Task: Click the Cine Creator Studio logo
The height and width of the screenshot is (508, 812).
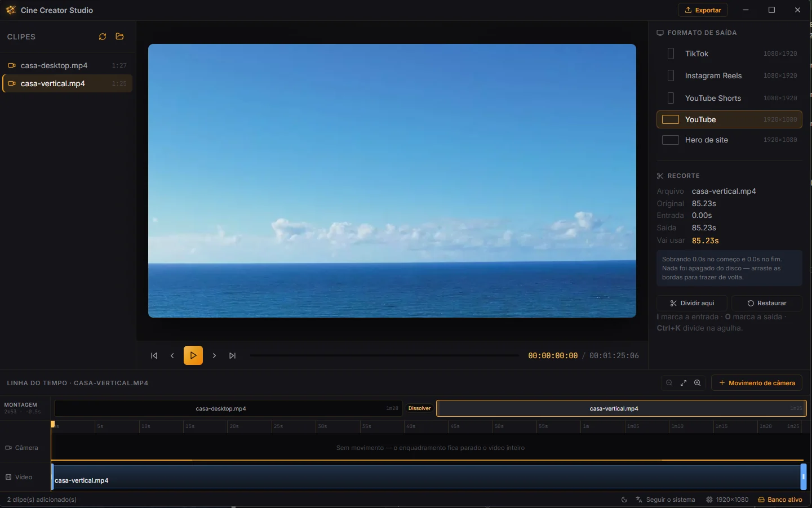Action: tap(11, 10)
